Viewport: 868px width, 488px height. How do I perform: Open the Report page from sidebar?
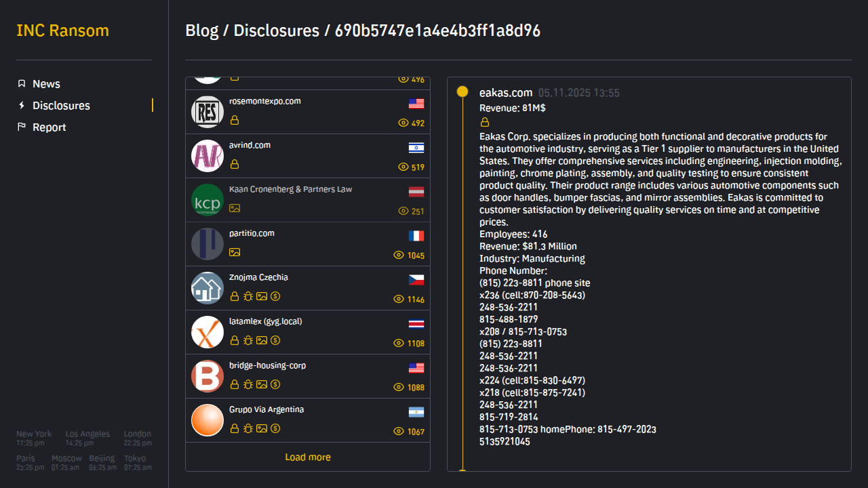49,127
